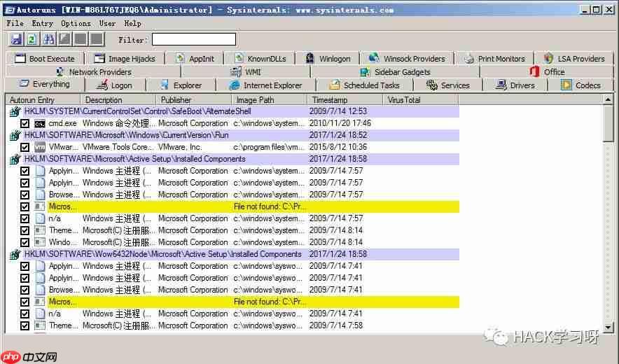Open the Help menu

(132, 23)
